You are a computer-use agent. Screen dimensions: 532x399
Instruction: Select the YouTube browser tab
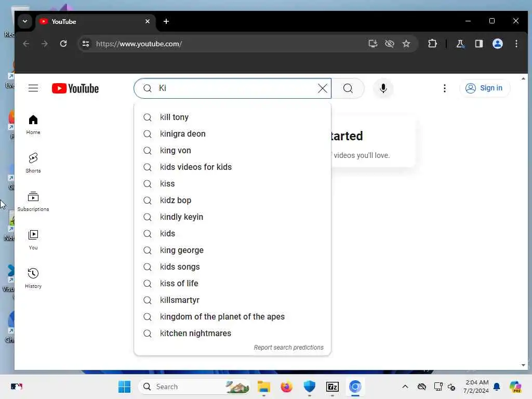tap(96, 21)
